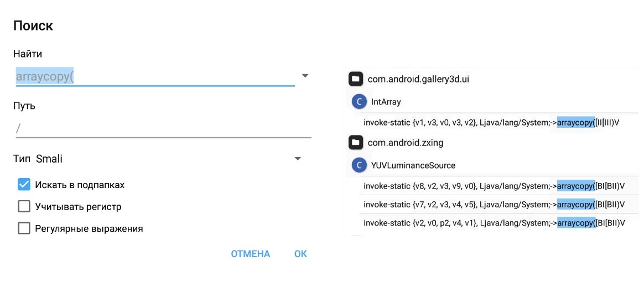
Task: Confirm the search with OK
Action: (x=300, y=254)
